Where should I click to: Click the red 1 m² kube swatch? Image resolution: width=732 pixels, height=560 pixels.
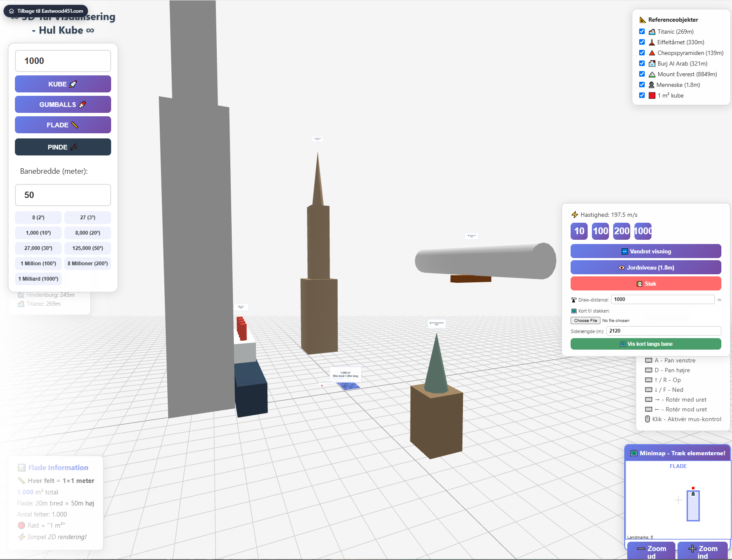click(652, 95)
